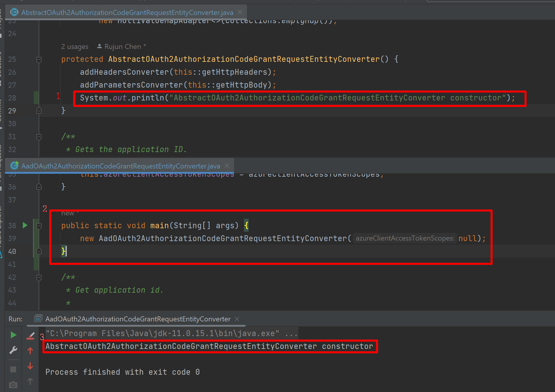Click the class icon on the AadOAuth2 editor tab
Image resolution: width=555 pixels, height=392 pixels.
coord(14,166)
